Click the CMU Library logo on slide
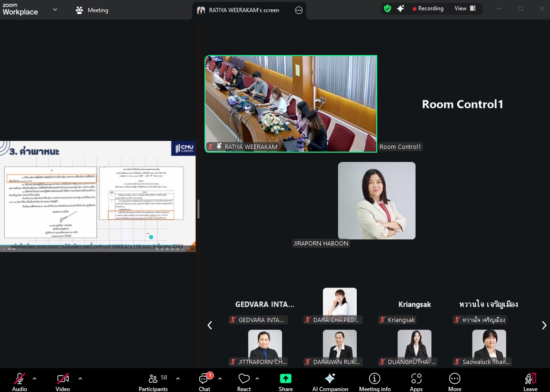 pos(183,148)
